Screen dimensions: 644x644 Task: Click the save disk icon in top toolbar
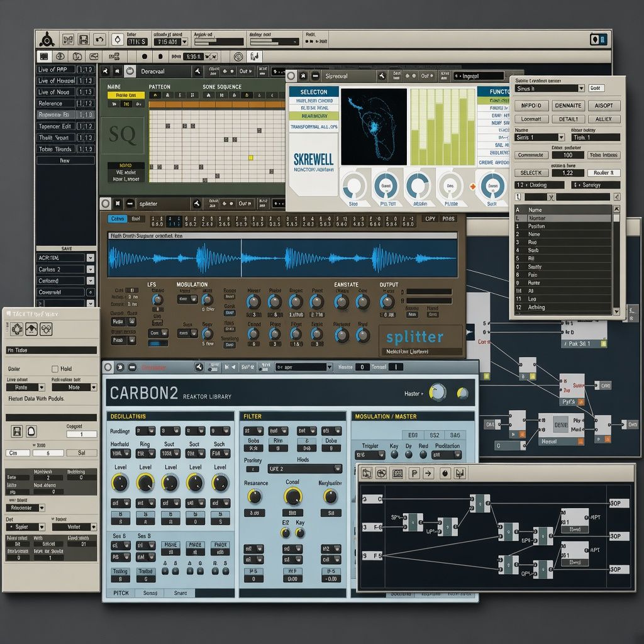pos(84,40)
